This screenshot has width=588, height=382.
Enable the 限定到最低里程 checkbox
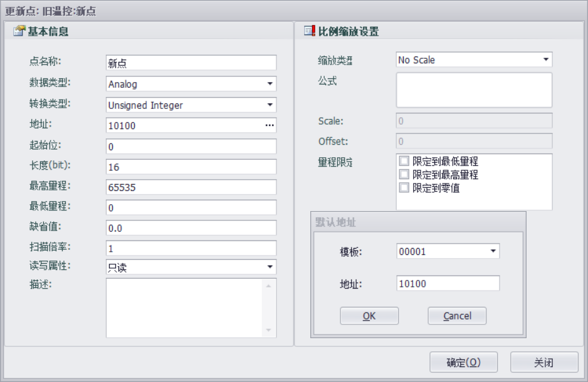click(404, 161)
